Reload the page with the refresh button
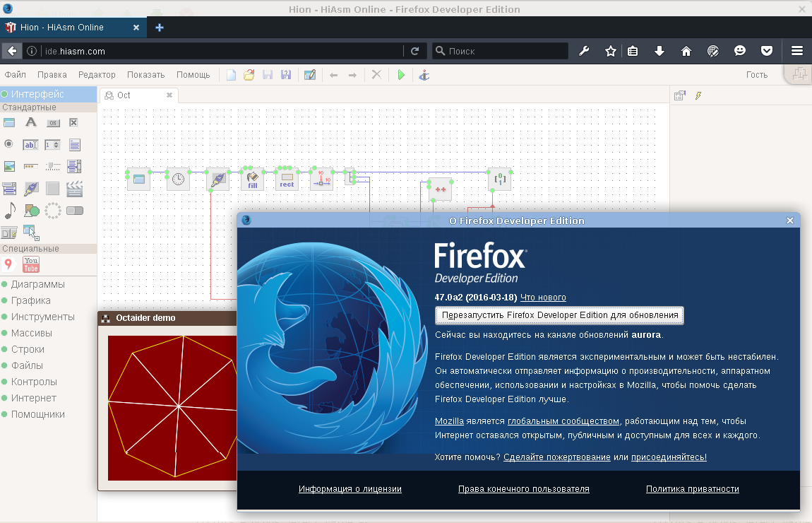 coord(414,51)
